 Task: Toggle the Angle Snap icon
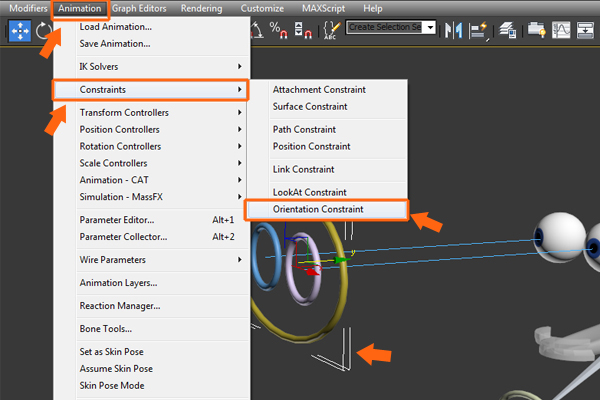pyautogui.click(x=257, y=30)
